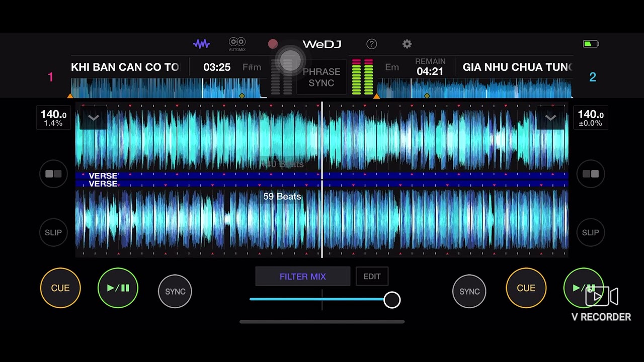The width and height of the screenshot is (644, 362).
Task: Click deck 2 orange cue marker on overview
Action: click(376, 96)
